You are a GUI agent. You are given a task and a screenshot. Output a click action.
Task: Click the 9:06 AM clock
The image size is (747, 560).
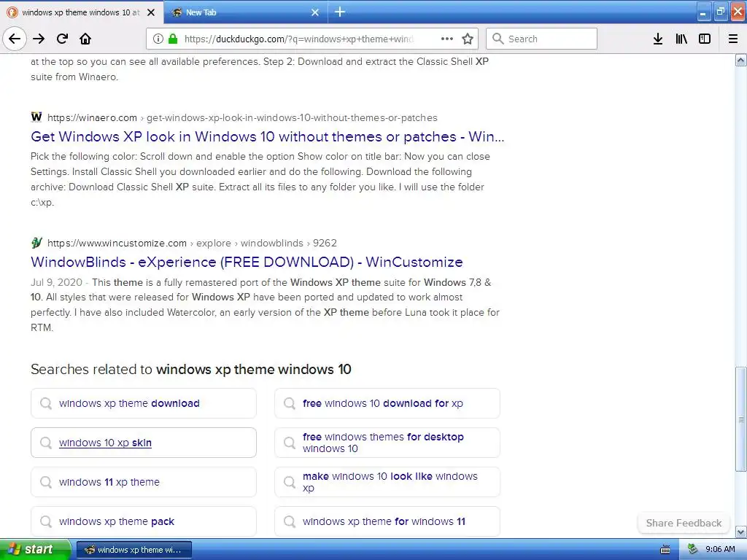coord(720,550)
